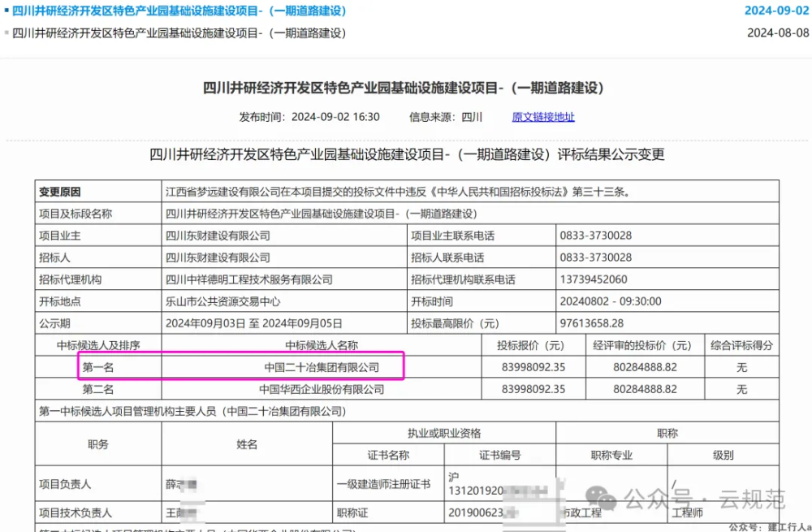This screenshot has height=532, width=812.
Task: Click the 中国华西企业股份有限公司 candidate name
Action: point(322,390)
